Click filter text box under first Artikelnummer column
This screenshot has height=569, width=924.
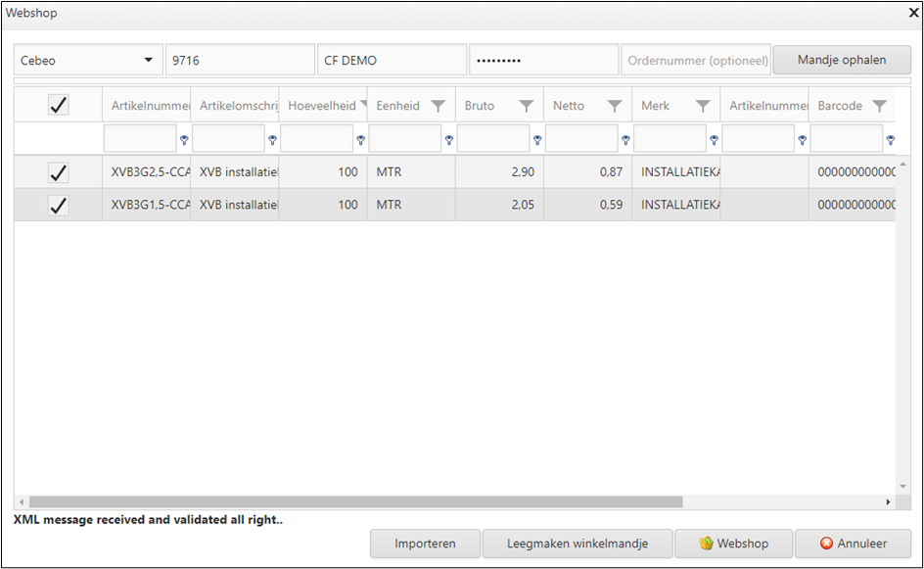click(x=140, y=139)
